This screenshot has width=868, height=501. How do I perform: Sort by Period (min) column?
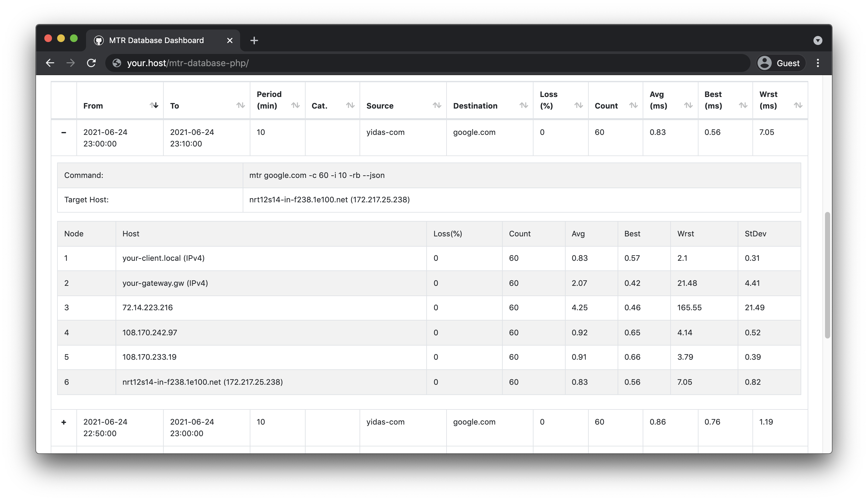[295, 105]
